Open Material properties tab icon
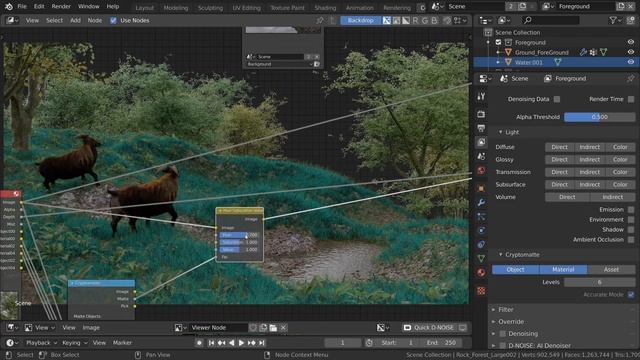 tap(481, 272)
